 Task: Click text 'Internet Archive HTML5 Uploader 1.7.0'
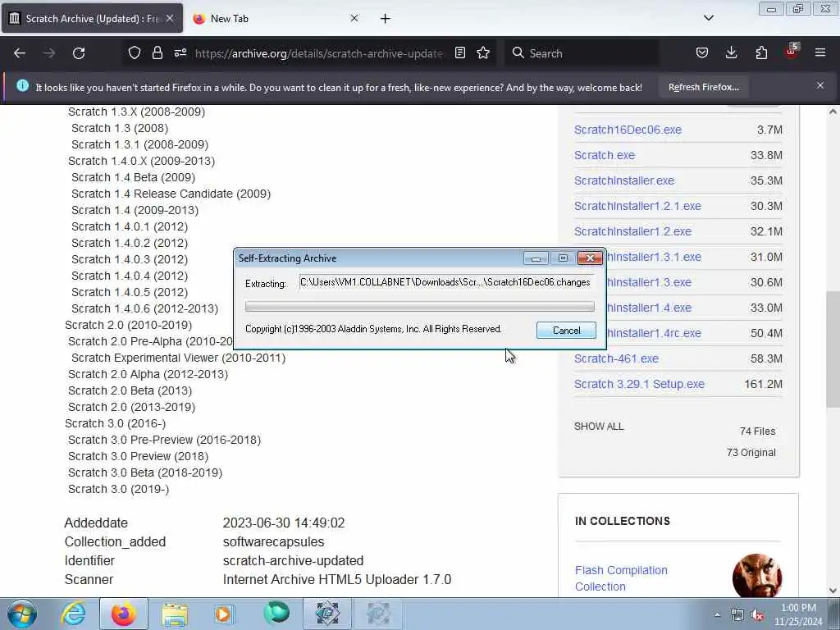pyautogui.click(x=337, y=580)
